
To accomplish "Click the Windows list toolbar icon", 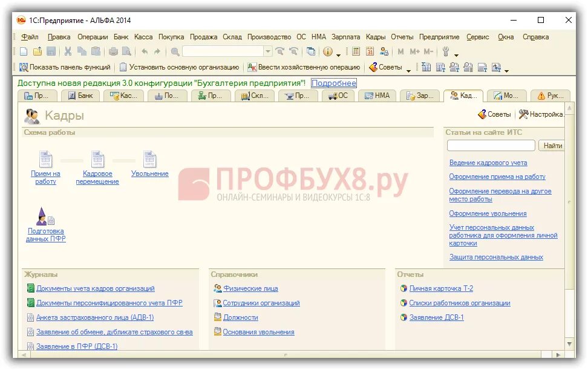I will (311, 51).
